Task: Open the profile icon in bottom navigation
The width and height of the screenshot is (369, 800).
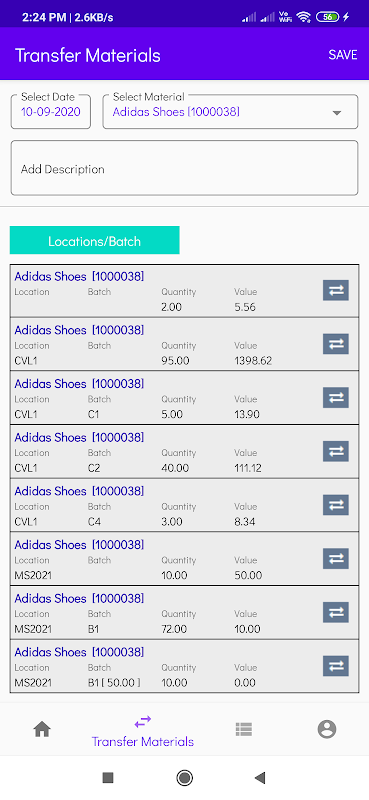Action: (x=327, y=730)
